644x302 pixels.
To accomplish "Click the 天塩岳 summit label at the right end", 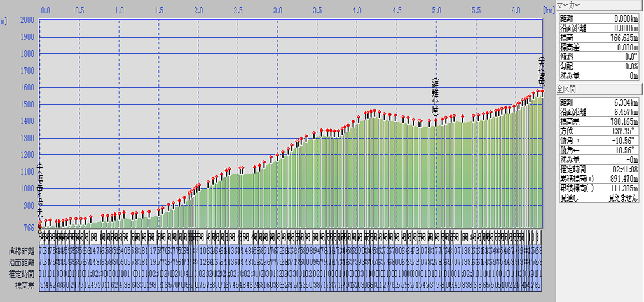I will tap(542, 72).
